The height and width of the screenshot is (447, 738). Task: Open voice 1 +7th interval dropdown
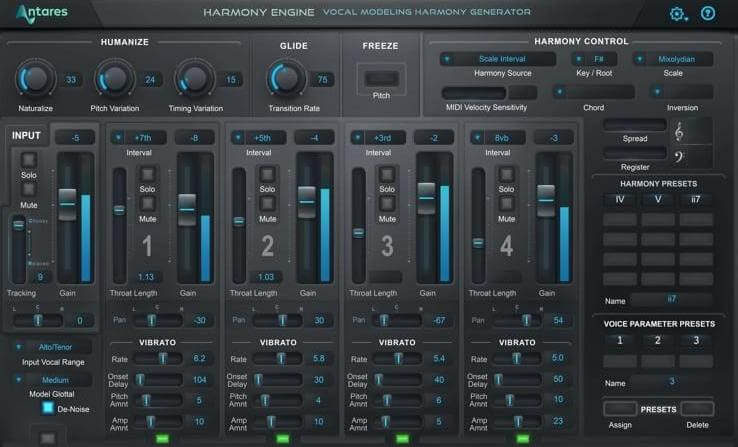click(138, 138)
